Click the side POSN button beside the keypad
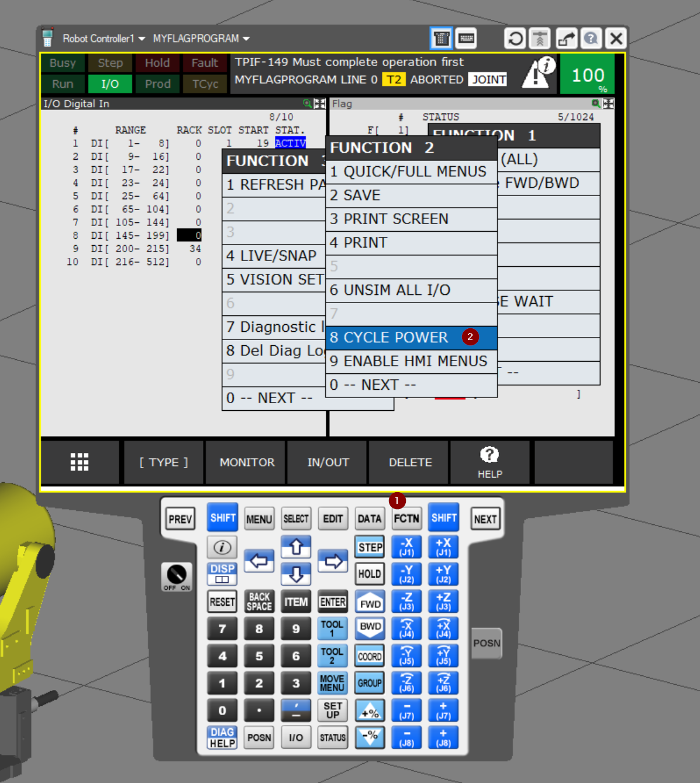The image size is (700, 783). 487,643
